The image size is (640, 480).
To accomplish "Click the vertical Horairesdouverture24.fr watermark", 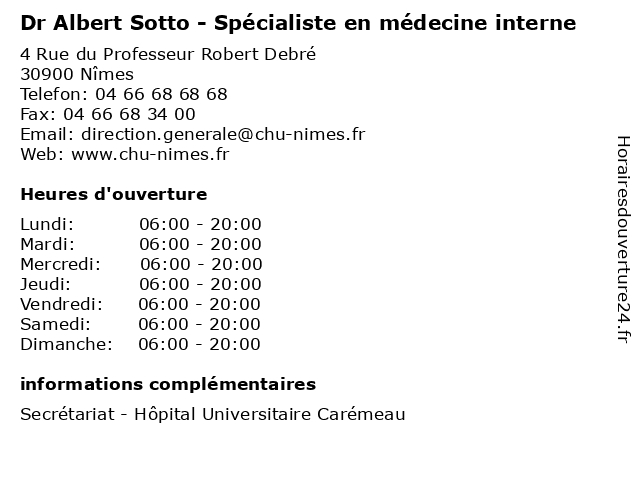I will point(622,240).
